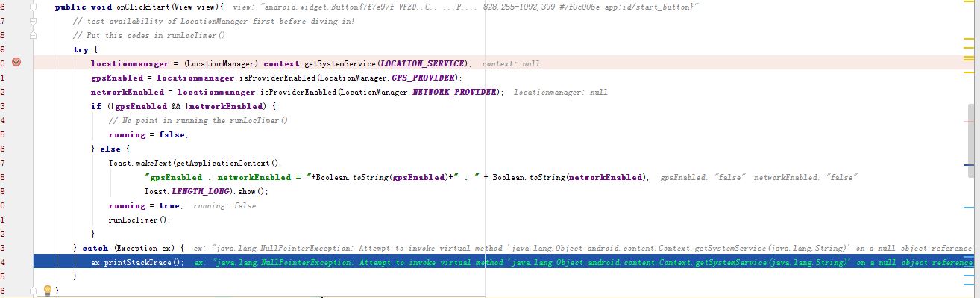The image size is (980, 298).
Task: Click 'running = true;' assignment line
Action: [145, 205]
